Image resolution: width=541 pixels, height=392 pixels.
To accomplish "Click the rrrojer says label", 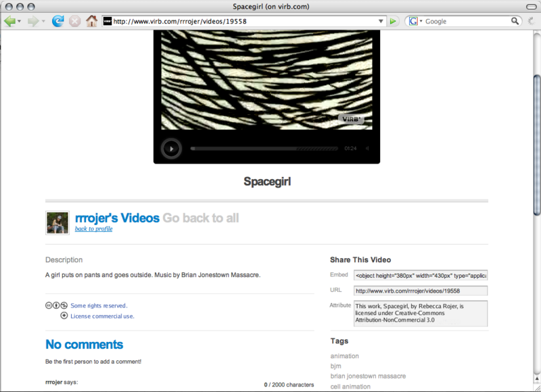I will (62, 382).
